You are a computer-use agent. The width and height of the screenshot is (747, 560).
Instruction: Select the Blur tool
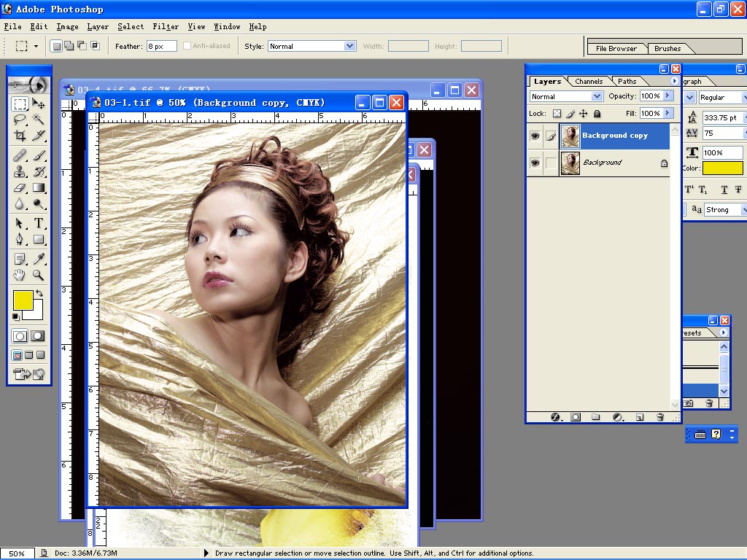tap(20, 204)
